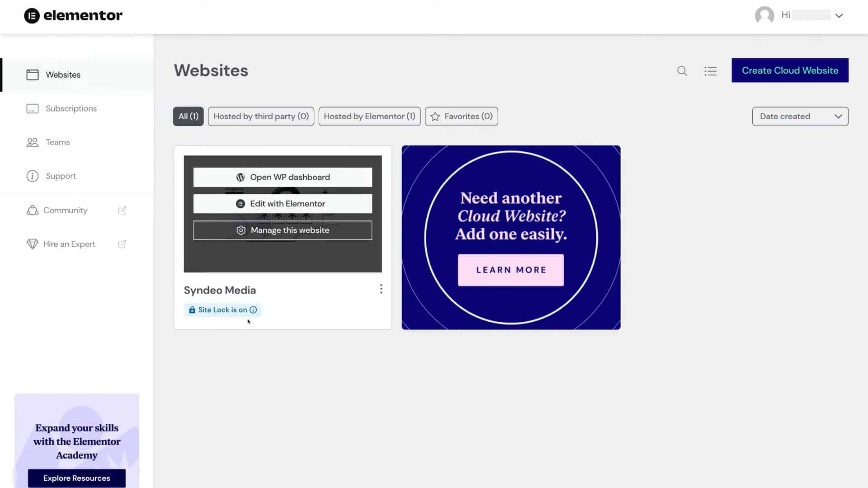Click the Site Lock is on badge

pyautogui.click(x=222, y=310)
